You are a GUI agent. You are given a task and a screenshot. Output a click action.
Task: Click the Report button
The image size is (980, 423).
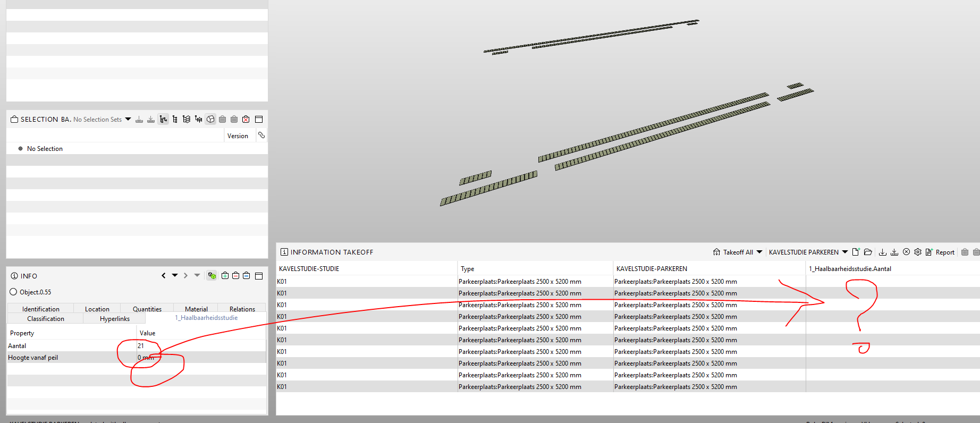tap(940, 252)
